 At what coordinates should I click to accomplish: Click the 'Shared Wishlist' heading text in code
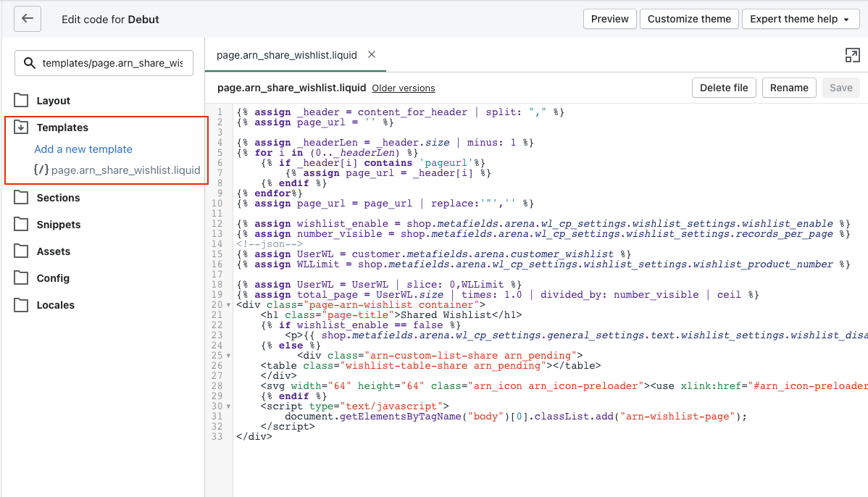click(446, 315)
